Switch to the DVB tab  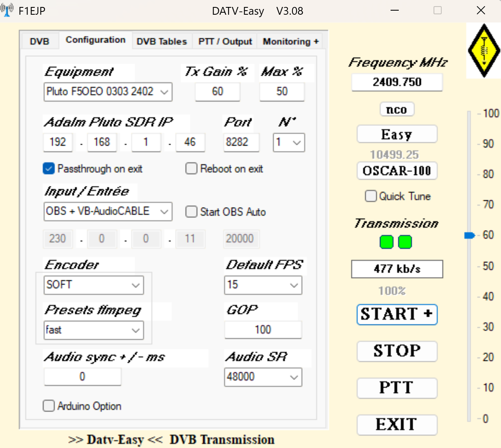[39, 41]
